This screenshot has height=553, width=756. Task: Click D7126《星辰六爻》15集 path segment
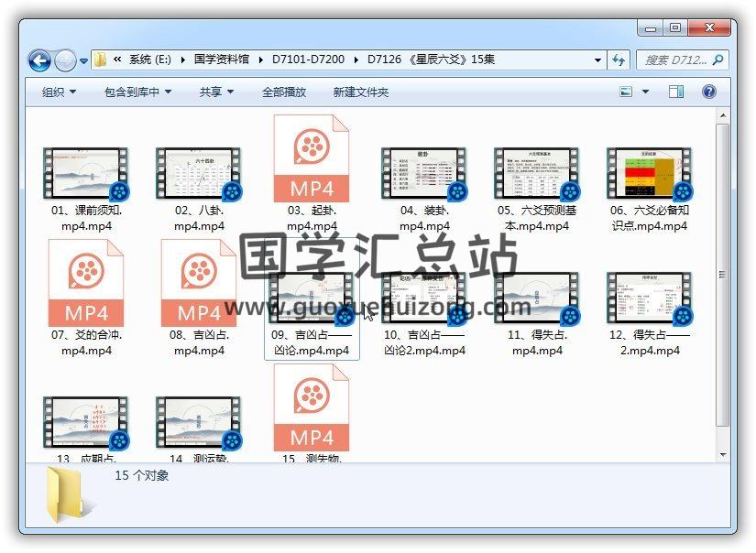(431, 60)
